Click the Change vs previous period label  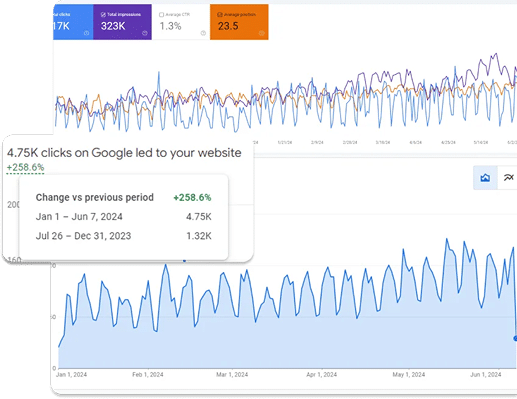click(95, 197)
